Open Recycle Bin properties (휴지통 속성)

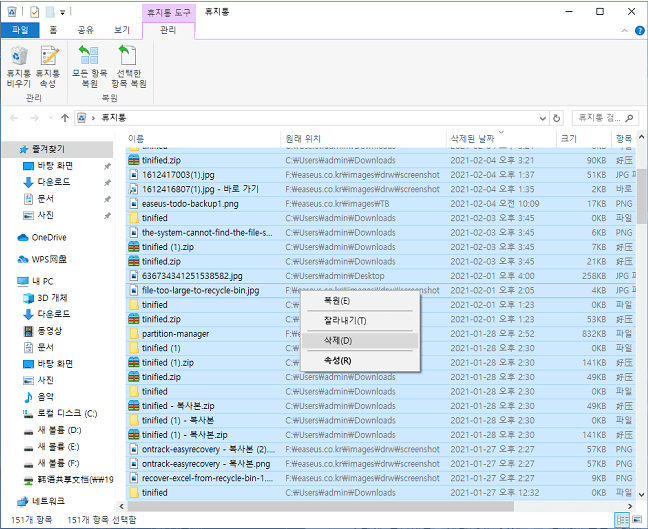48,66
